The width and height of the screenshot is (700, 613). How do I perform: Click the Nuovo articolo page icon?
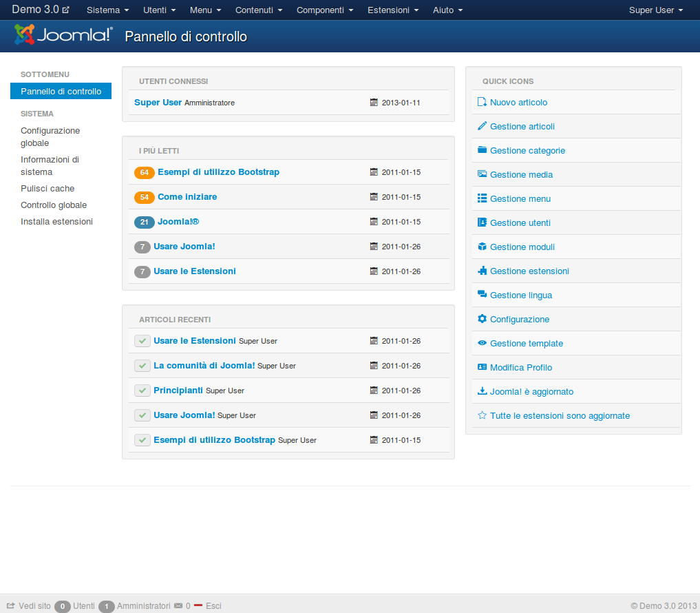[x=482, y=102]
